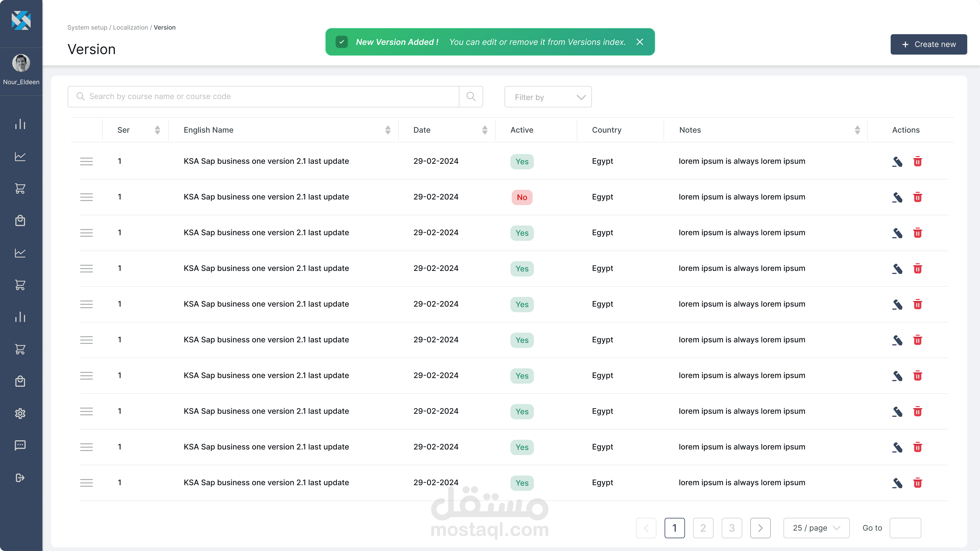
Task: Click the edit pencil icon in the first row
Action: coord(897,162)
